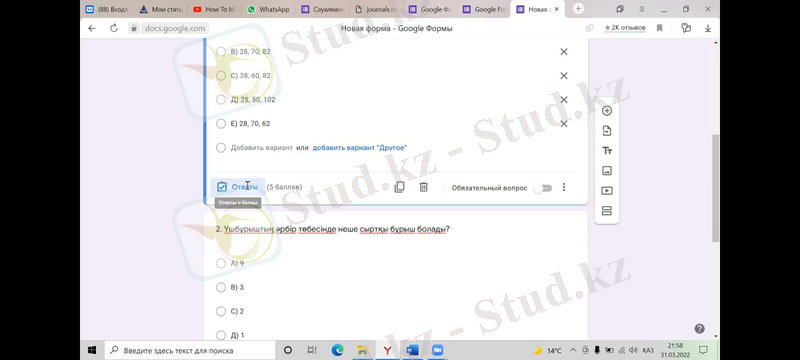Insert an image from the side toolbar
800x360 pixels.
[x=607, y=171]
